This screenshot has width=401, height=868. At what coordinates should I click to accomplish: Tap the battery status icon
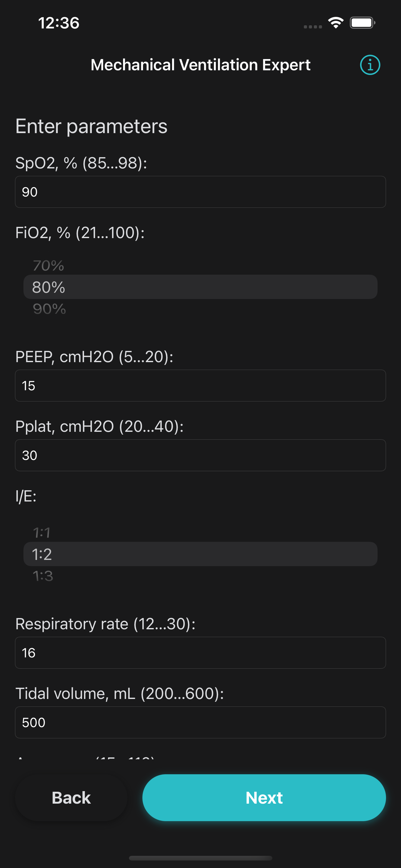click(x=362, y=22)
